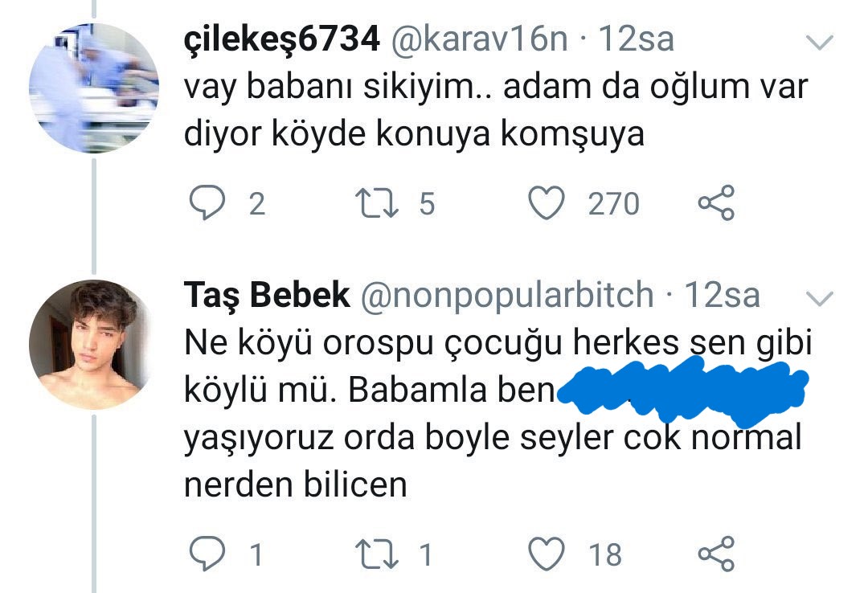The height and width of the screenshot is (593, 868).
Task: Open çilekeş6734's profile picture
Action: pos(93,88)
